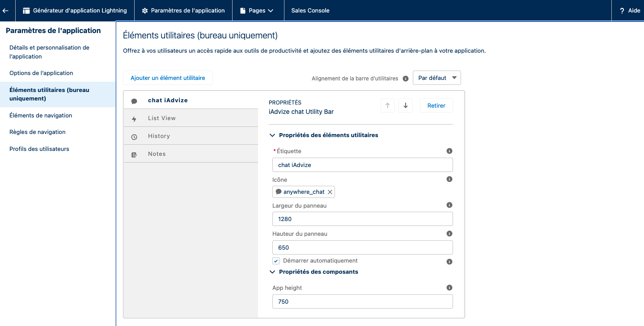The image size is (644, 326).
Task: Collapse Propriétés des éléments utilitaires section
Action: pos(272,135)
